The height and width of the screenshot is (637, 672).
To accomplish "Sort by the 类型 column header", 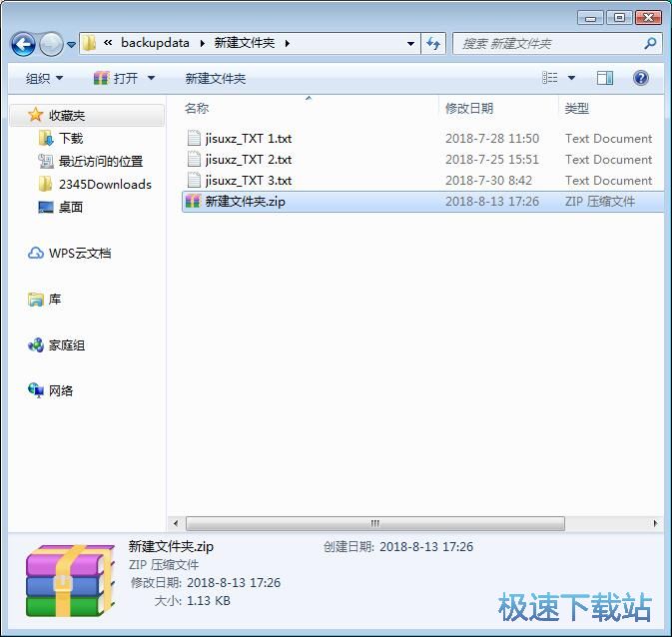I will (x=576, y=108).
